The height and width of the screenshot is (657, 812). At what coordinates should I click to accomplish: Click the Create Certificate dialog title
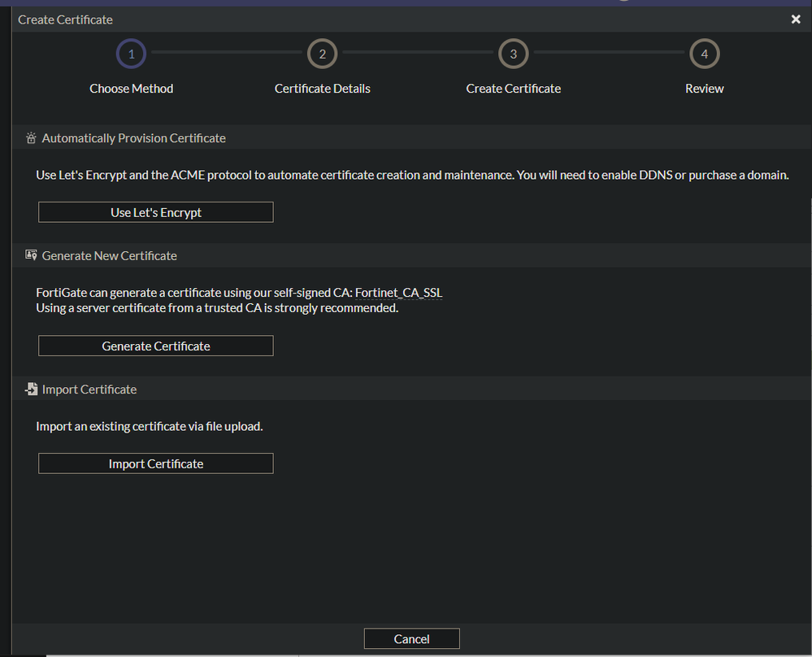(x=66, y=20)
